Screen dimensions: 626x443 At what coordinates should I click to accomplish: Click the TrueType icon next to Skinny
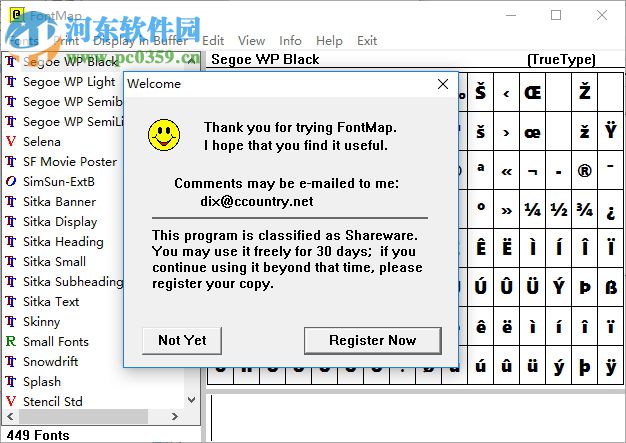point(11,321)
